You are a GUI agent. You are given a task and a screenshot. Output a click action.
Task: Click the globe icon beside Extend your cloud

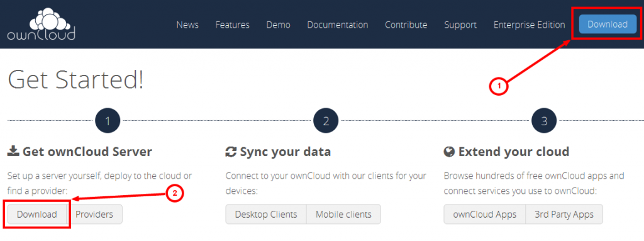[x=449, y=152]
